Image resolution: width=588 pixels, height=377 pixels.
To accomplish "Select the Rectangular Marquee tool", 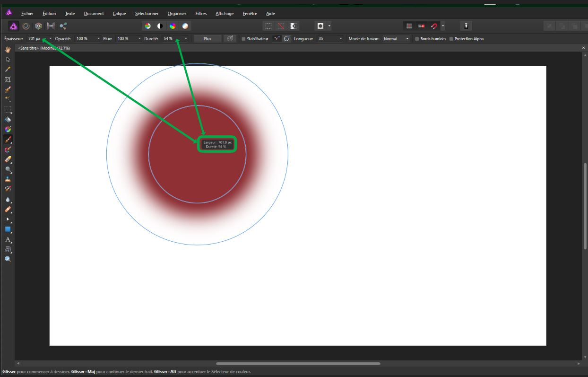I will [x=8, y=109].
